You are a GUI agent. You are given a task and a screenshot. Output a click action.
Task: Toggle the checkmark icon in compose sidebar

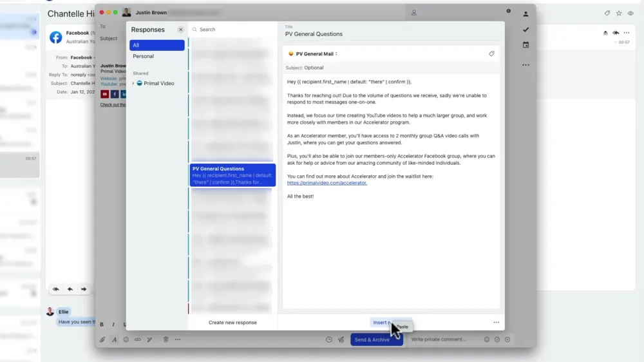click(526, 30)
